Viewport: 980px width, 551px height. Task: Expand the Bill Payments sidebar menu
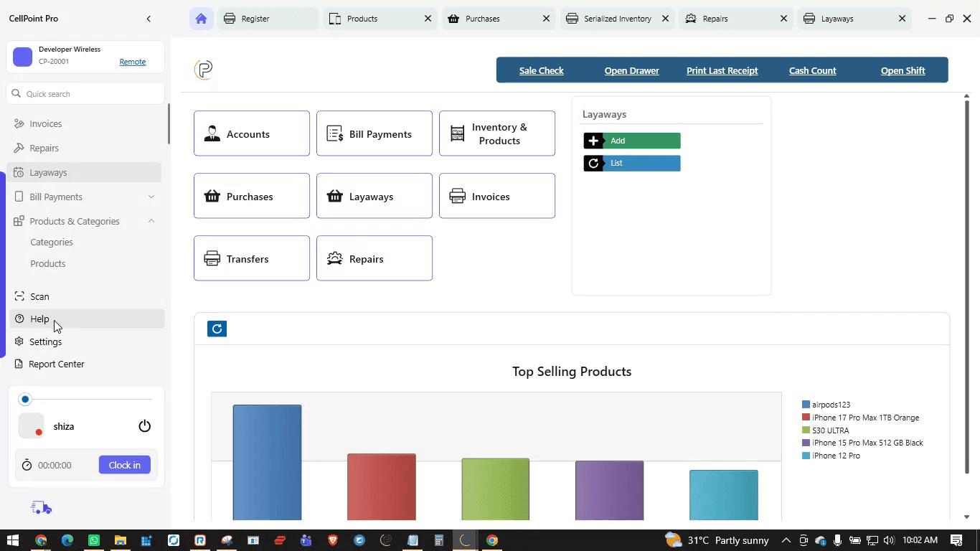click(x=85, y=197)
